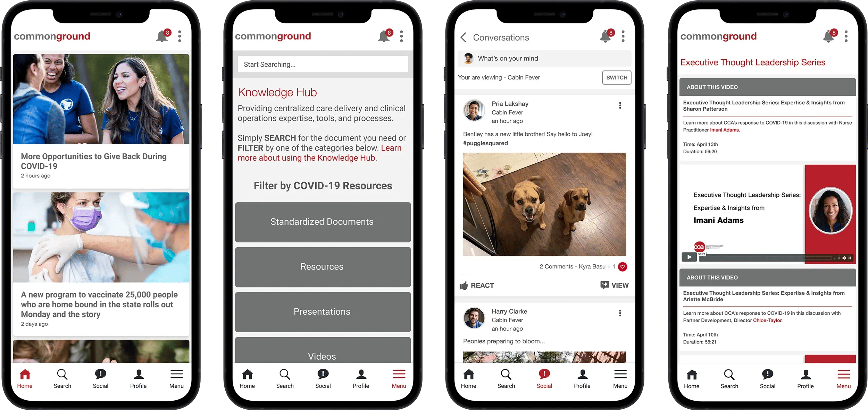Toggle the VIEW button on post
The image size is (868, 410).
click(x=614, y=285)
